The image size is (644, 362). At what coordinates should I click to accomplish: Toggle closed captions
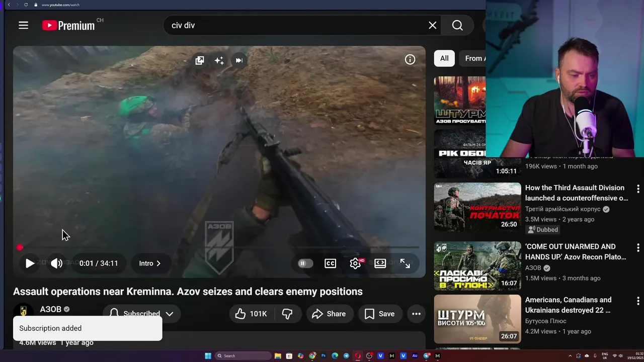330,263
